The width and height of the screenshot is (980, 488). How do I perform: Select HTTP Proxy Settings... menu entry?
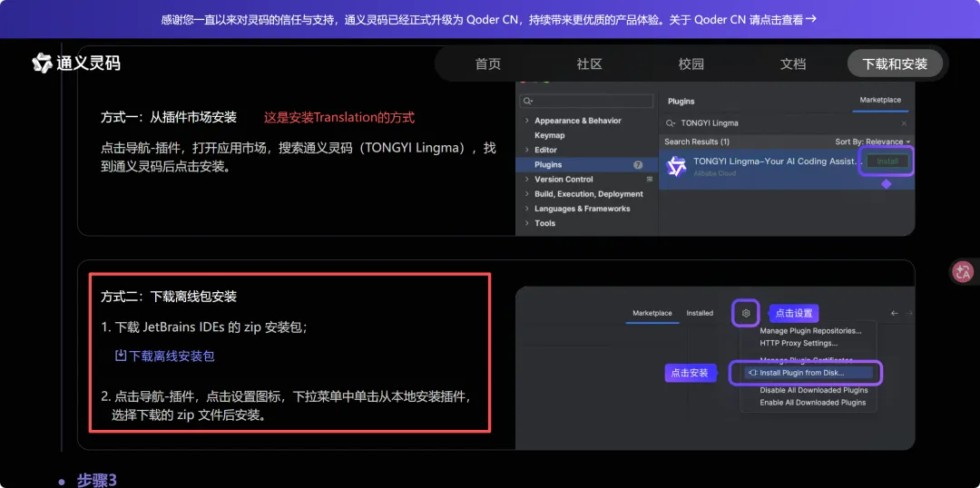799,343
